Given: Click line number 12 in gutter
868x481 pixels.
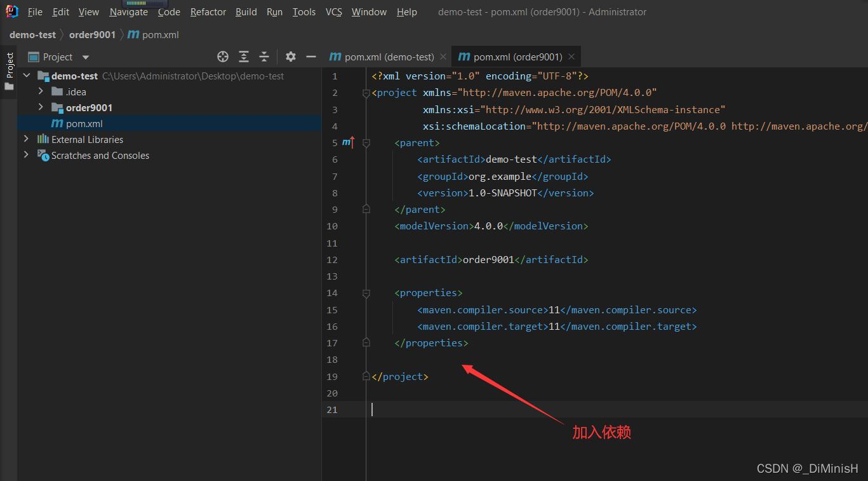Looking at the screenshot, I should pos(332,259).
